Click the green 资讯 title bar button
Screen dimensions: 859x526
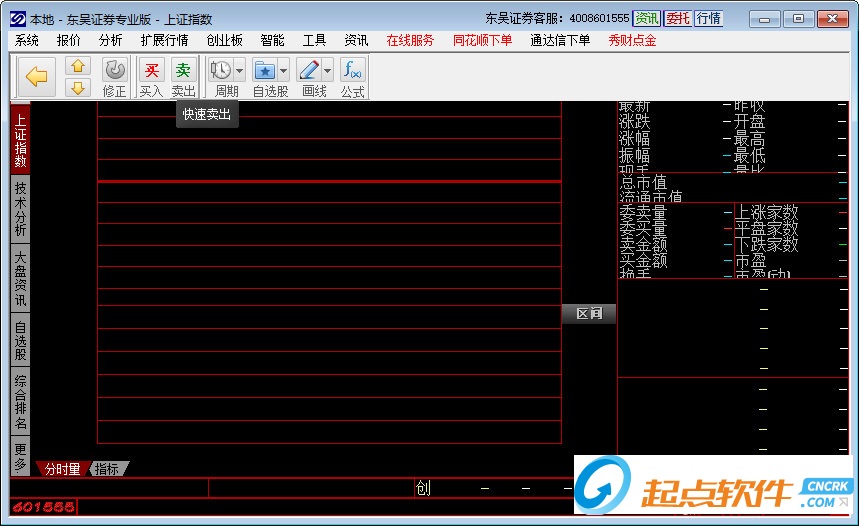pos(646,19)
